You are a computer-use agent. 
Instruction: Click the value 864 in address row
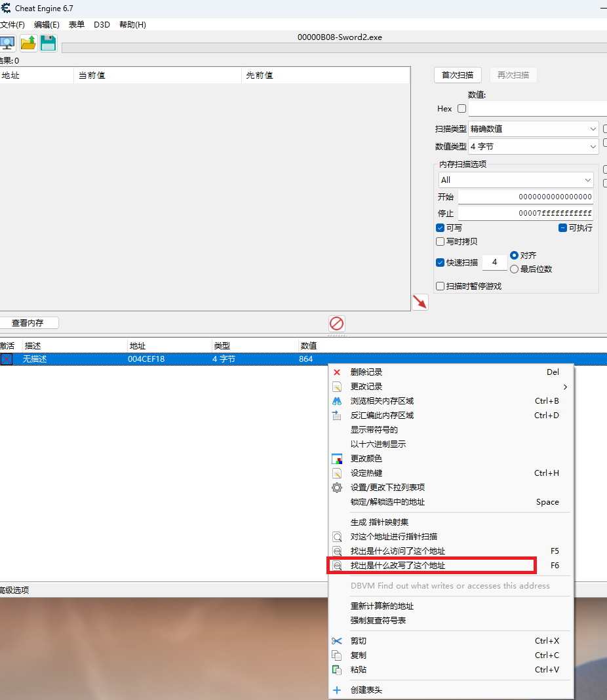tap(306, 359)
